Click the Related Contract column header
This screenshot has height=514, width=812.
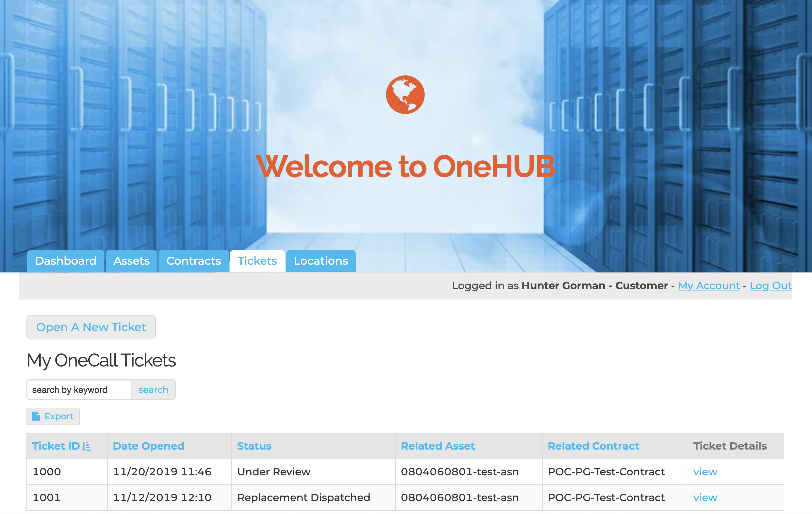[x=594, y=446]
